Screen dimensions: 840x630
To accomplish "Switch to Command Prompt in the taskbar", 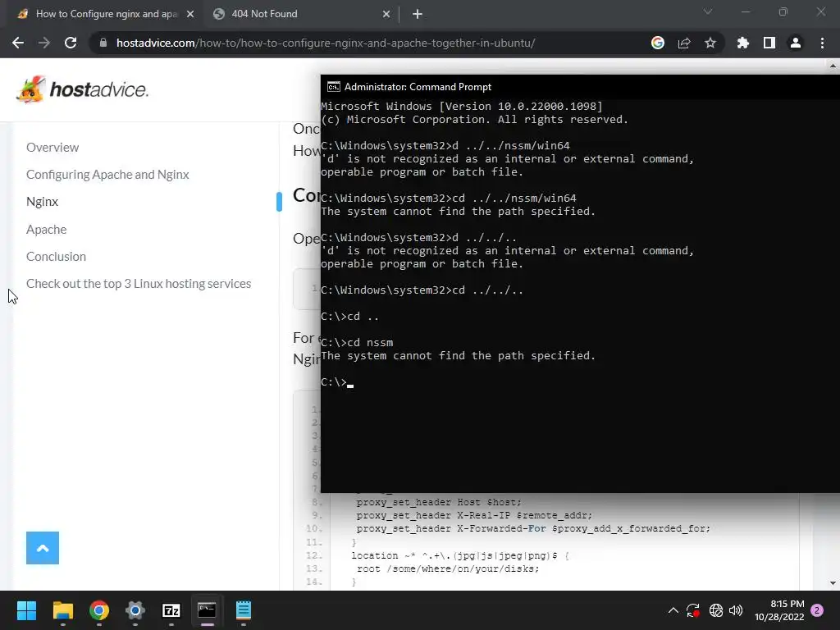I will (207, 609).
